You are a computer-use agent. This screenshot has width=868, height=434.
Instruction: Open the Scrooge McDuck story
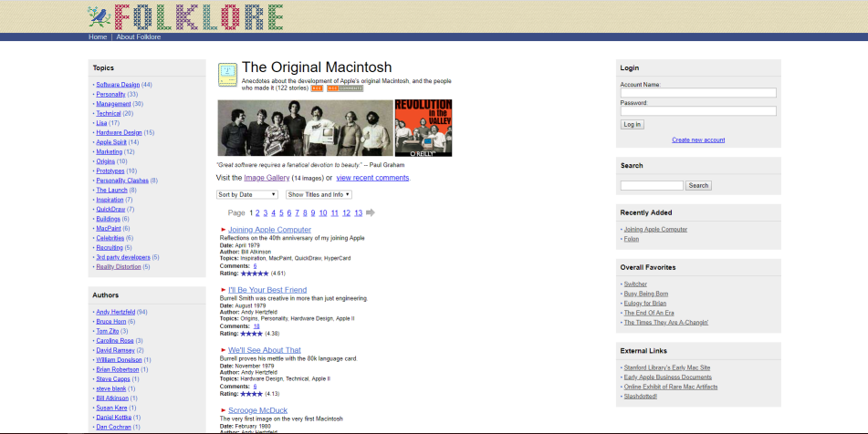(258, 410)
